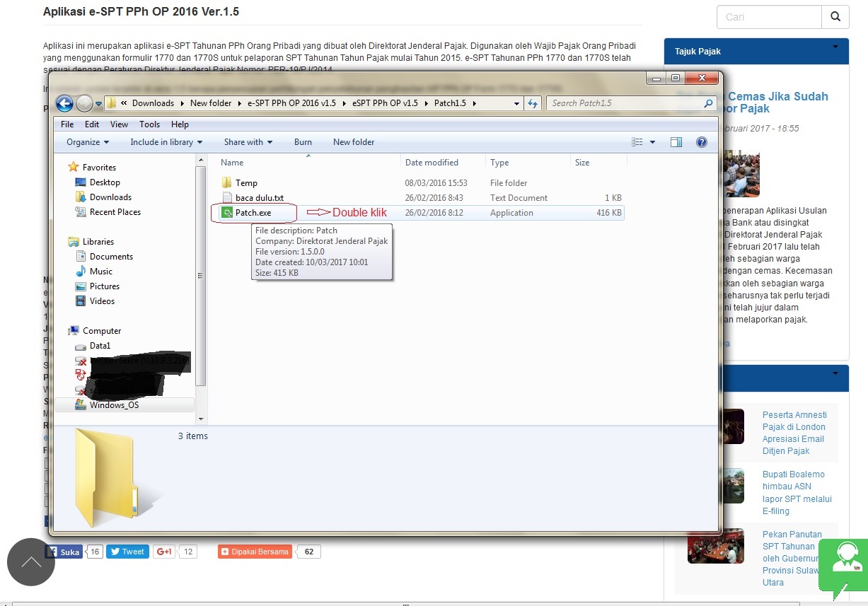Click the Tweet button
868x606 pixels.
click(127, 552)
